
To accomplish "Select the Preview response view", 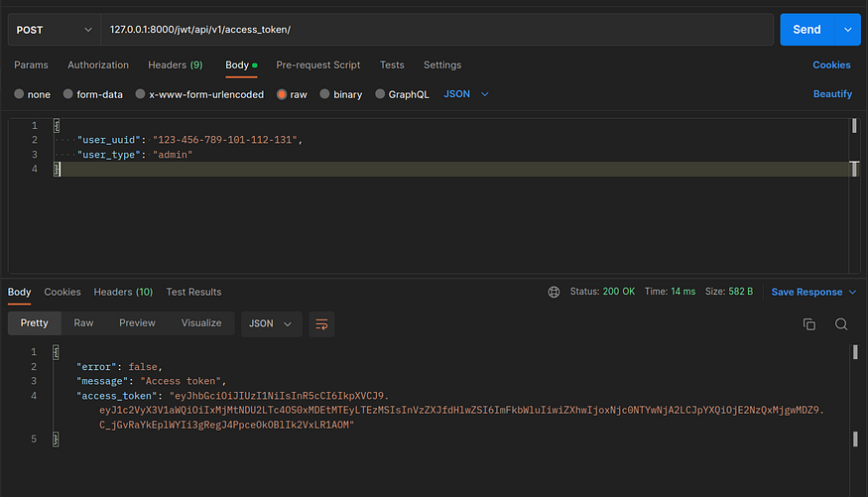I will tap(137, 323).
